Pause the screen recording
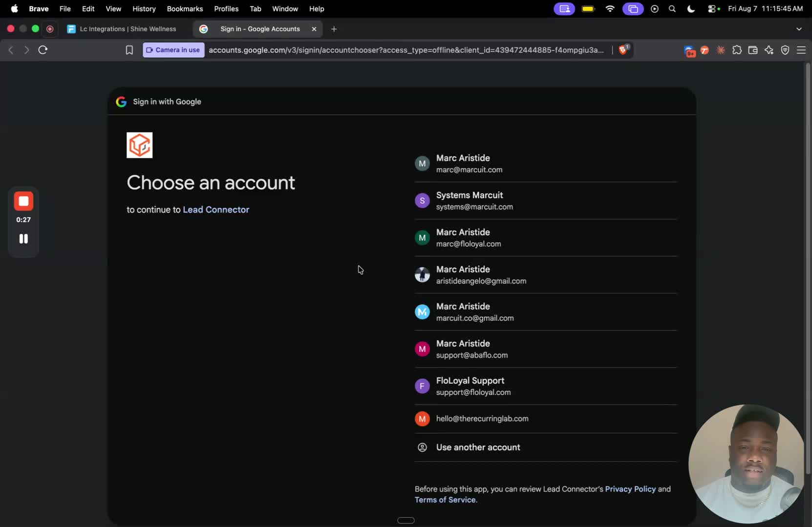Screen dimensions: 812x527 [x=23, y=239]
